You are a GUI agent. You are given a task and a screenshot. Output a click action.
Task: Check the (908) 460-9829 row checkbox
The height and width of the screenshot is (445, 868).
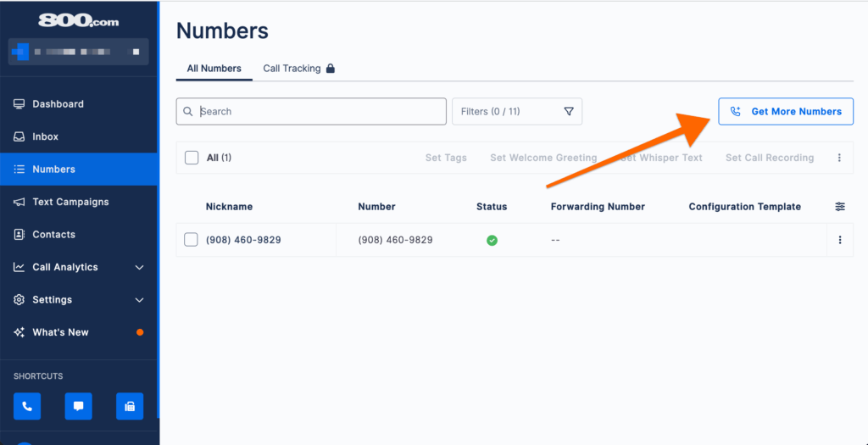click(192, 240)
